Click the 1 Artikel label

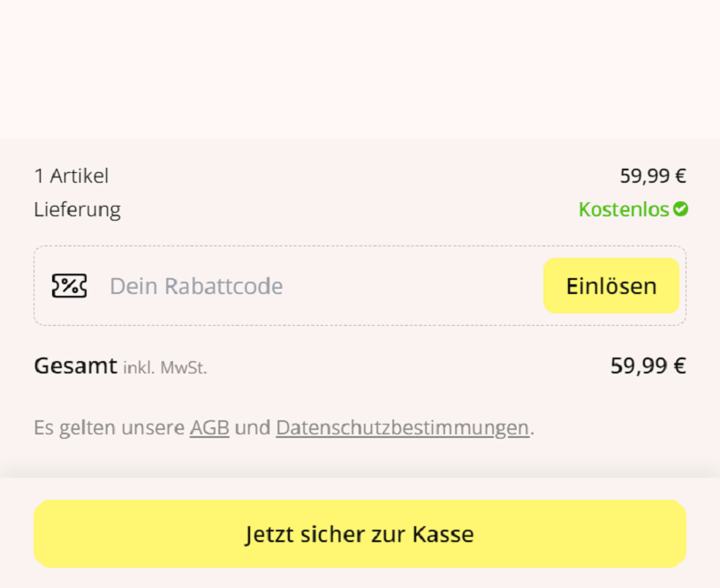tap(72, 176)
